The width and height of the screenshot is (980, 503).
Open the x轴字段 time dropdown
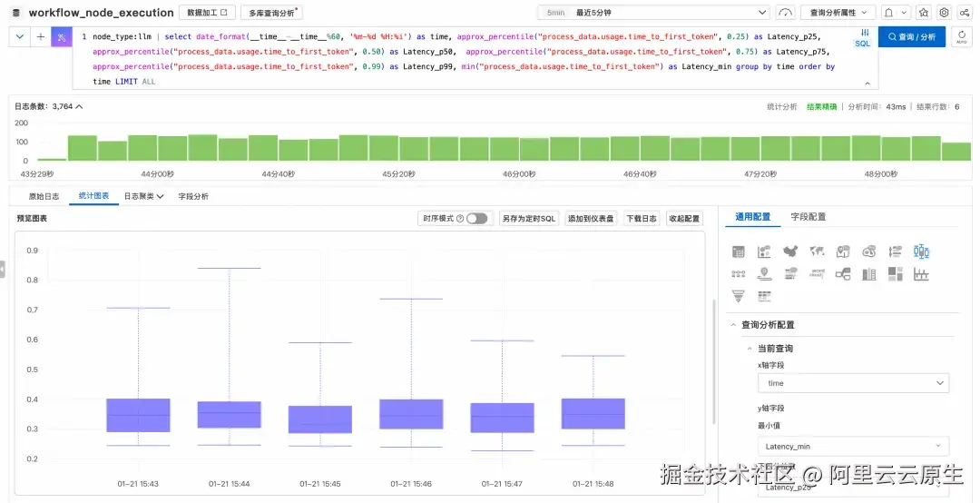853,383
